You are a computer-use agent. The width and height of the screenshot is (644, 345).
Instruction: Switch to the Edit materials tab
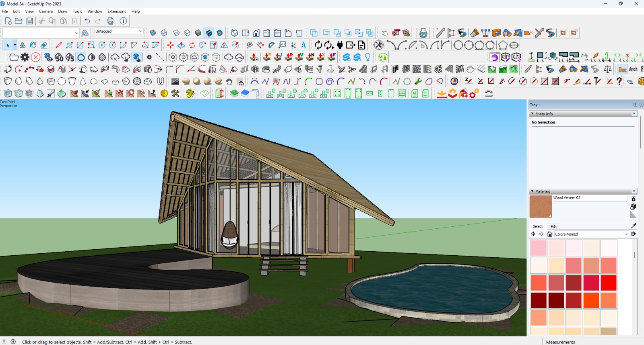point(553,226)
